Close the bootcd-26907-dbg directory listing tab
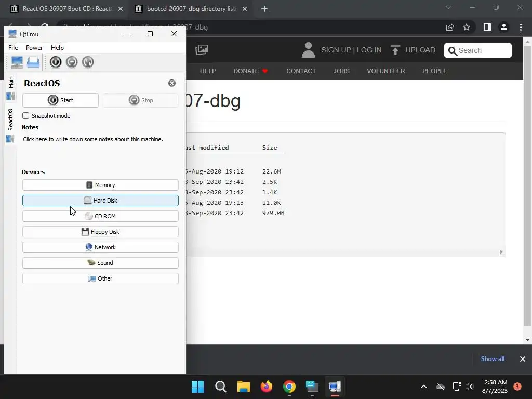 245,9
